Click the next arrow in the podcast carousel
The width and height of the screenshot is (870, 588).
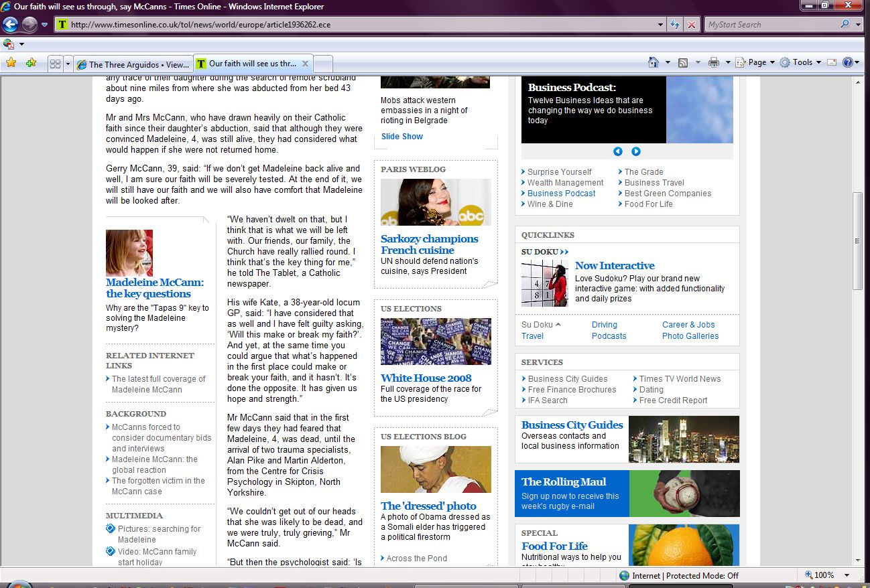coord(636,151)
